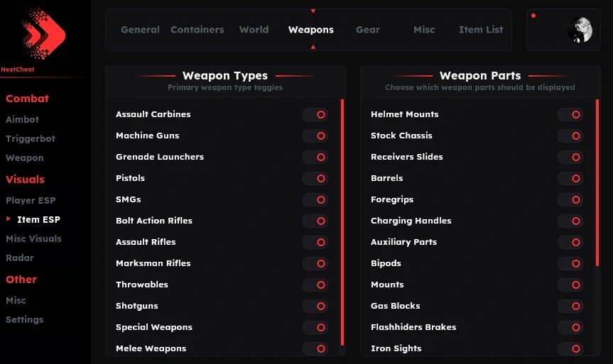Enable Assault Carbines toggle

(x=315, y=114)
